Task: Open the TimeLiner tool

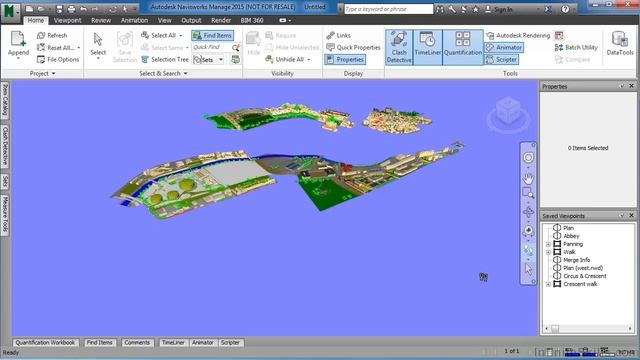Action: (x=427, y=47)
